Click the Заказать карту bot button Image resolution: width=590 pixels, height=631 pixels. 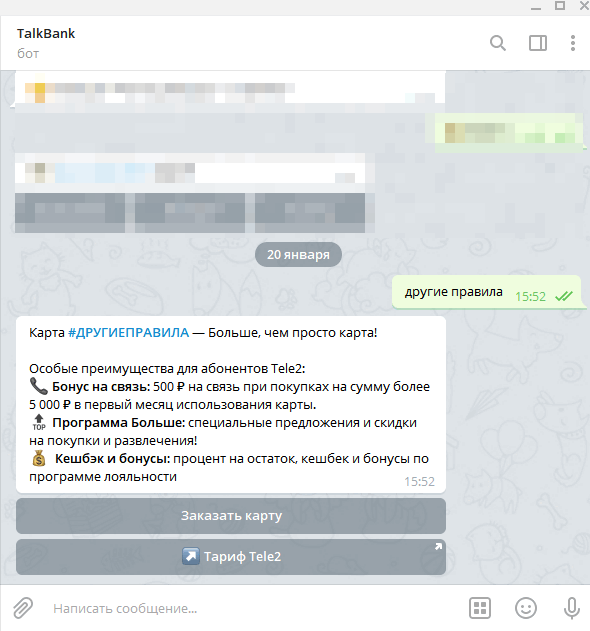[x=231, y=516]
